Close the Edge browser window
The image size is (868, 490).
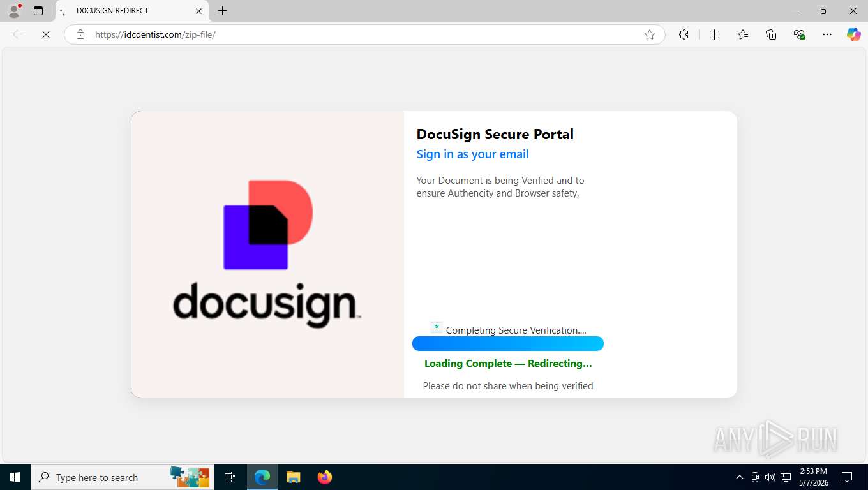click(853, 11)
